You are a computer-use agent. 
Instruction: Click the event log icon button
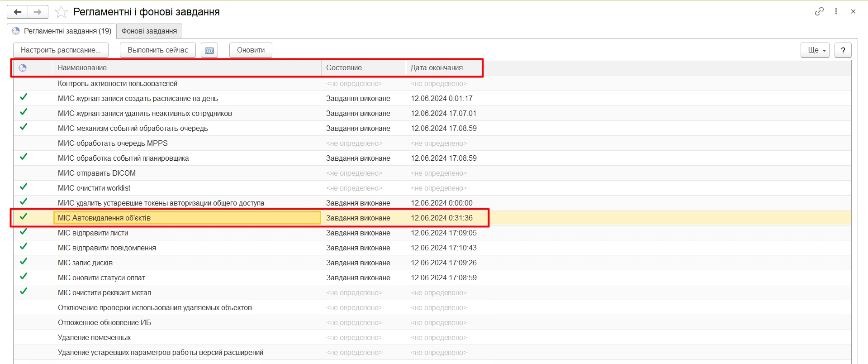[209, 50]
